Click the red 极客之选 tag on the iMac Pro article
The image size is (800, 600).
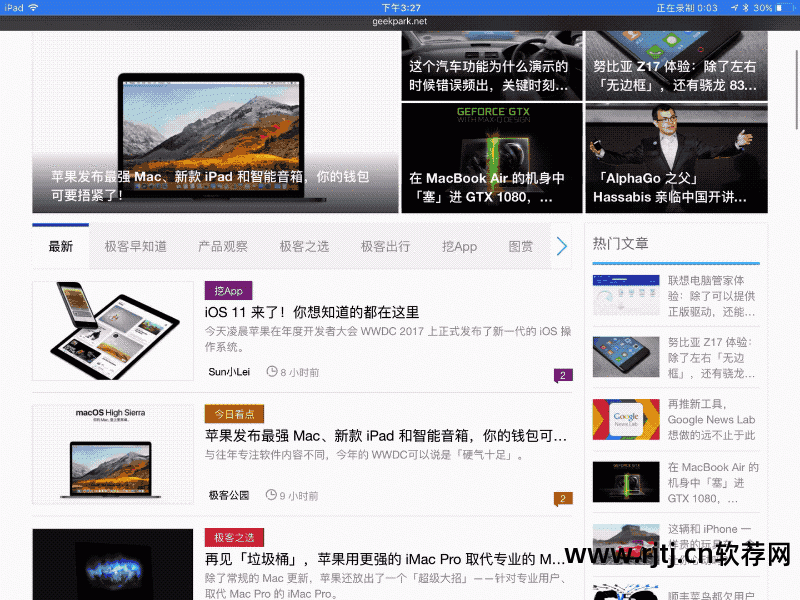tap(234, 539)
